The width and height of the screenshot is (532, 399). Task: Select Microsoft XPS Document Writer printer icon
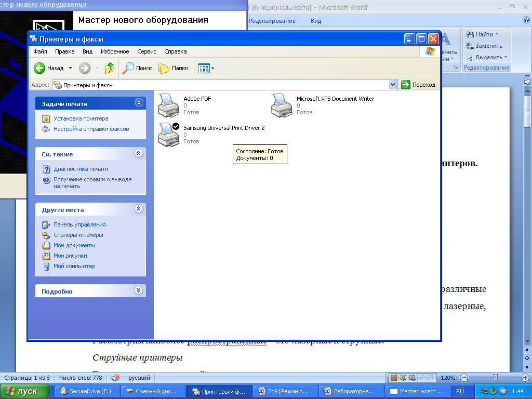pos(282,105)
